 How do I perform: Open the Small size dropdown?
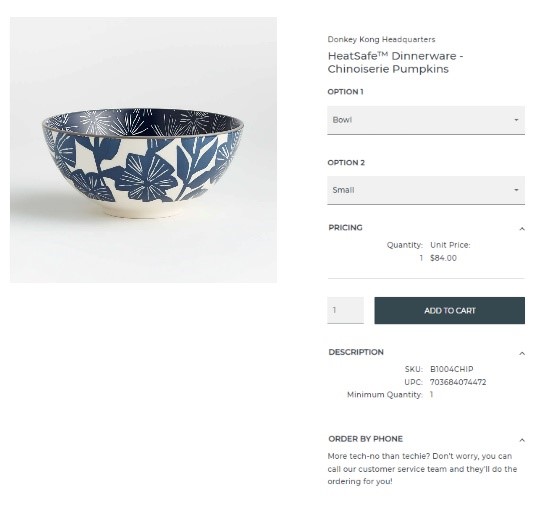tap(426, 190)
